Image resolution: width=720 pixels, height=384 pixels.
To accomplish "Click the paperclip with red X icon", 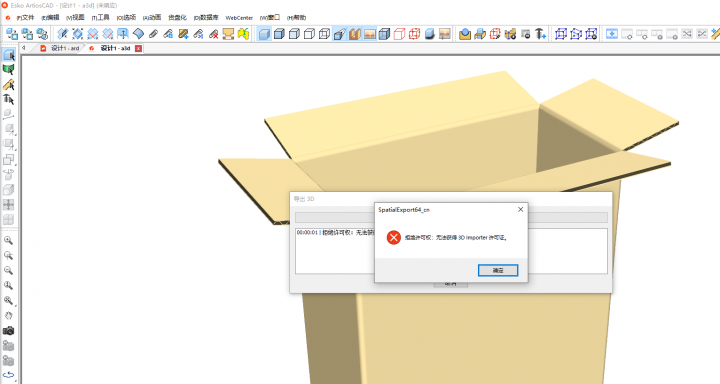I will [214, 34].
